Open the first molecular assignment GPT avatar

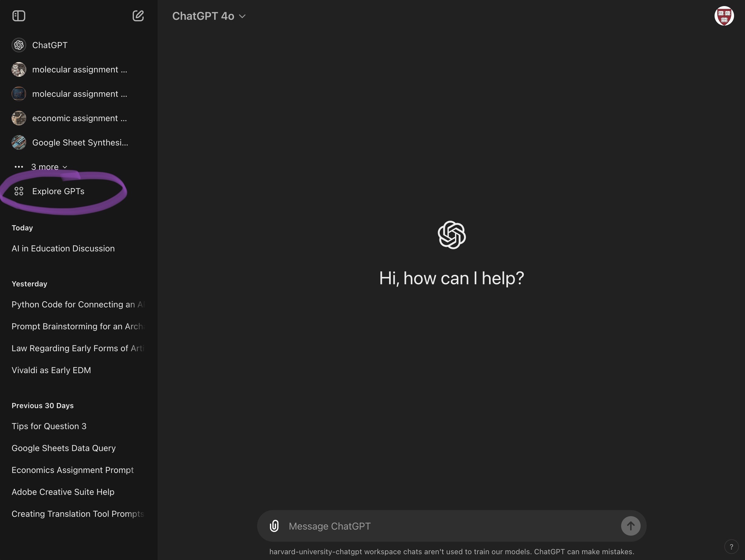pos(19,69)
